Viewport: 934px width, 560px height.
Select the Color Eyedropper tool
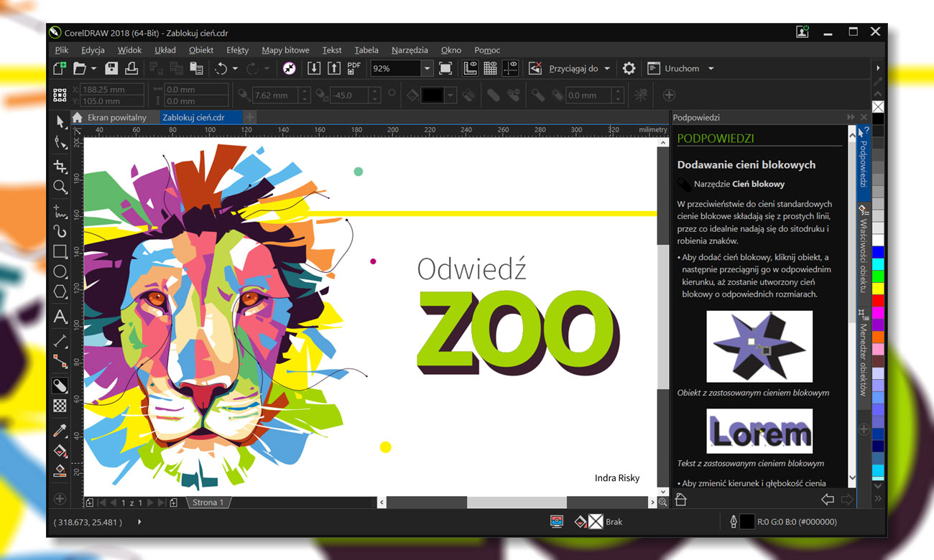click(x=60, y=431)
